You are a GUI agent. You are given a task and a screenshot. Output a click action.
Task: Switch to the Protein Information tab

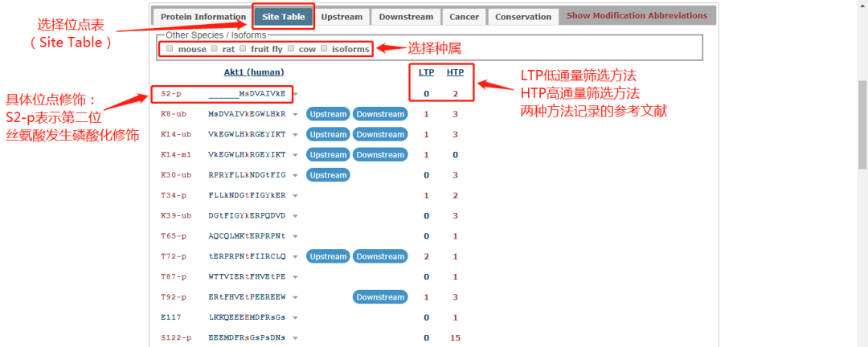click(x=203, y=17)
